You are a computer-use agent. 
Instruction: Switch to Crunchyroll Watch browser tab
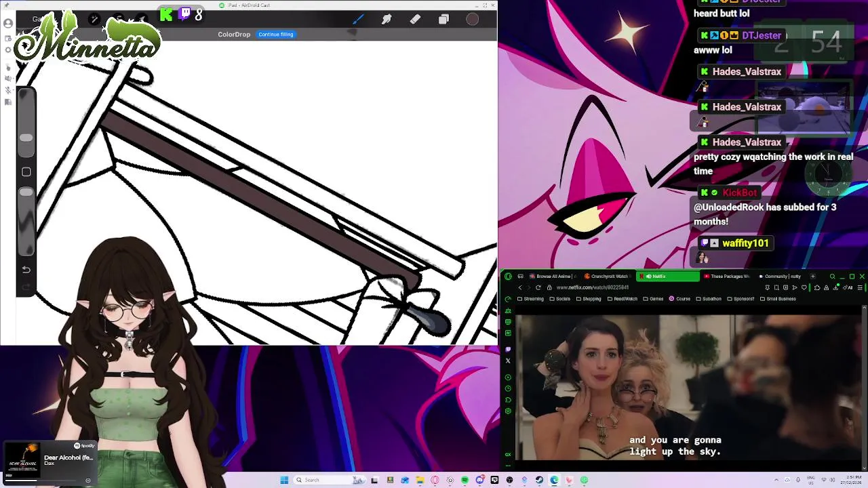click(x=608, y=276)
